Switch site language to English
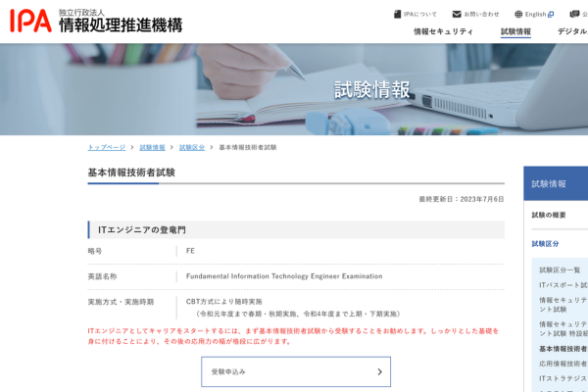The image size is (588, 392). click(x=535, y=15)
